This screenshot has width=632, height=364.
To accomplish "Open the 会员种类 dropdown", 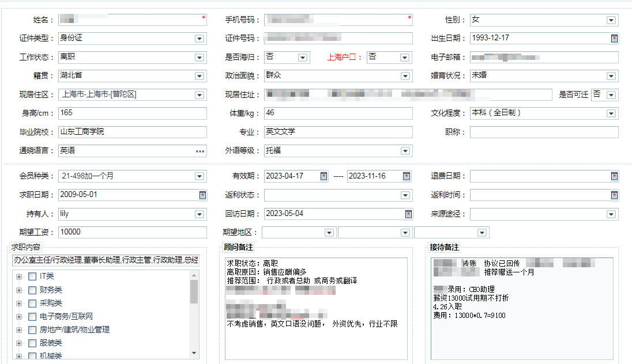I will [199, 176].
